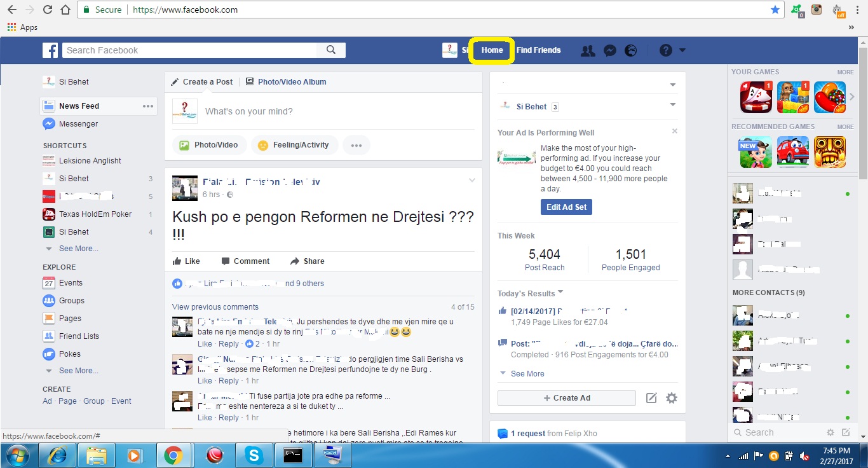The width and height of the screenshot is (868, 468).
Task: Expand See More under Explore
Action: [x=79, y=371]
